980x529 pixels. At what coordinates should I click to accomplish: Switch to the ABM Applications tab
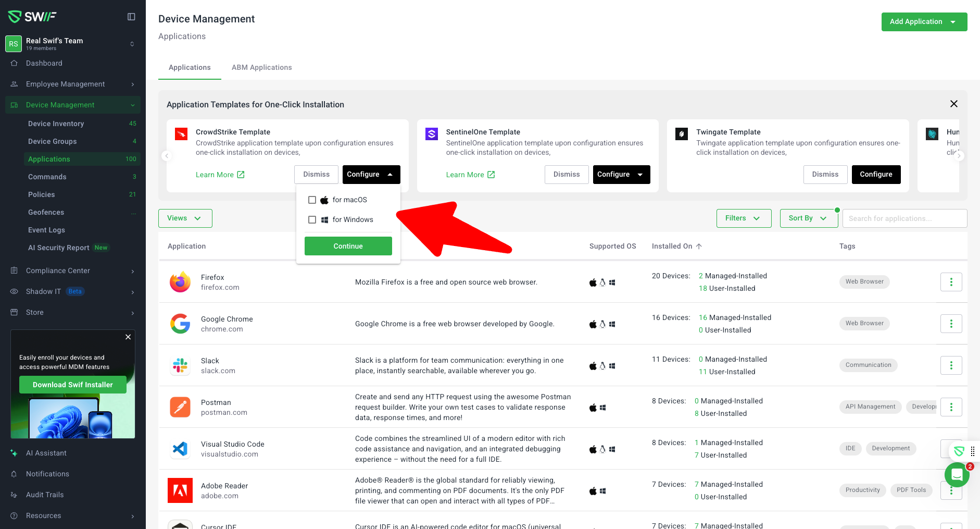click(261, 68)
